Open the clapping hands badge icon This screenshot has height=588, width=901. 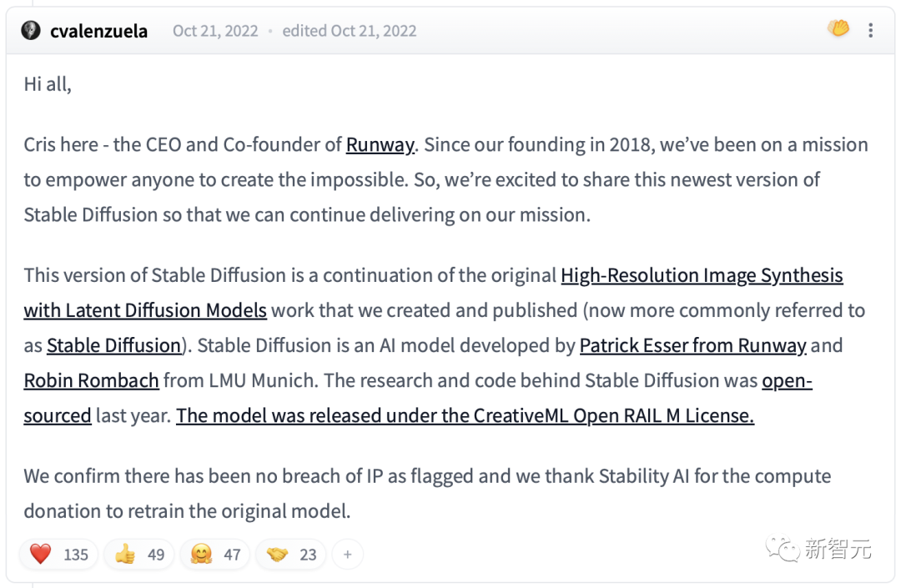(x=838, y=29)
